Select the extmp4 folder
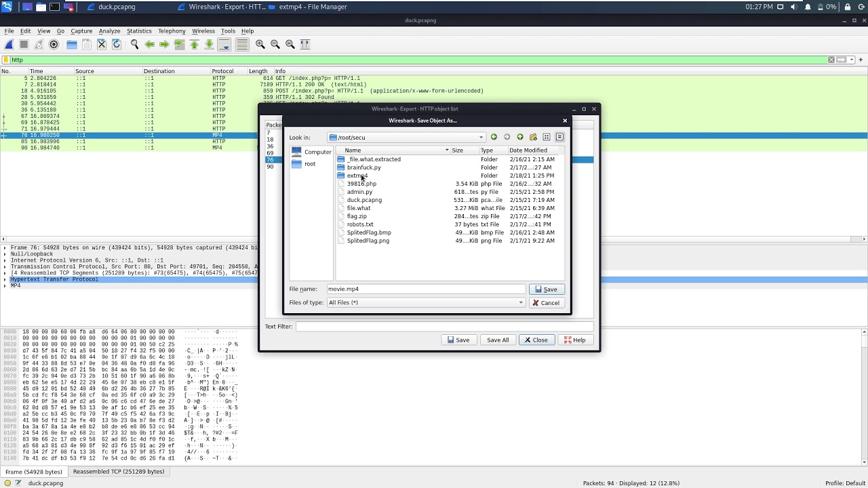The width and height of the screenshot is (868, 488). [357, 176]
